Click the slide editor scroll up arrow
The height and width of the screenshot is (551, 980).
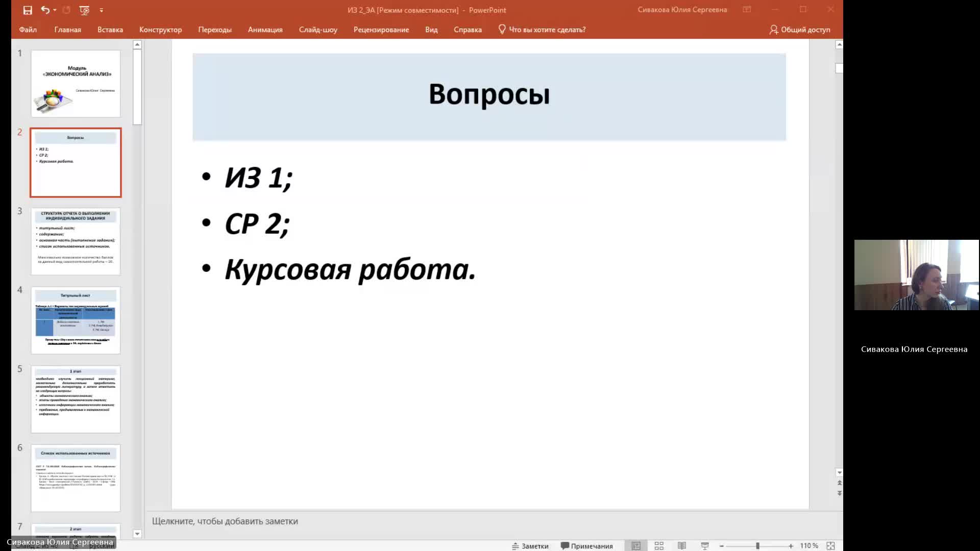pyautogui.click(x=839, y=44)
